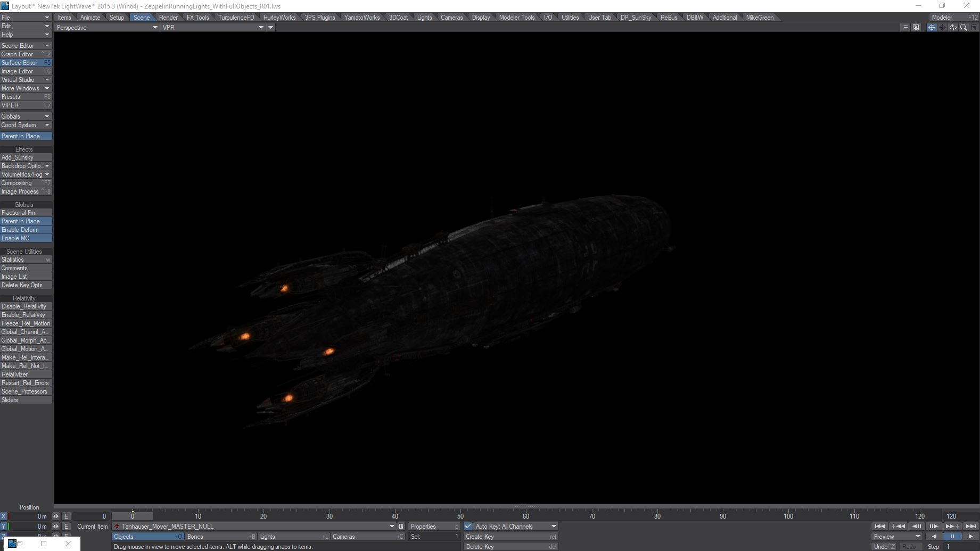Viewport: 980px width, 551px height.
Task: Open the TurbulenceFD tab
Action: tap(236, 18)
